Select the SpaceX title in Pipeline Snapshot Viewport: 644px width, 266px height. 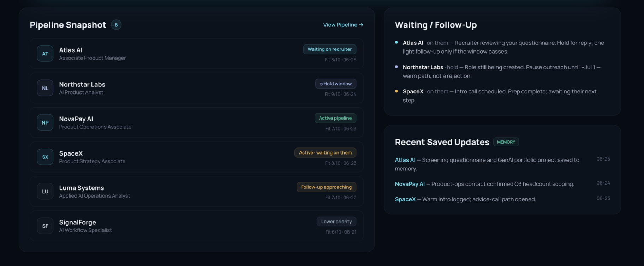pyautogui.click(x=71, y=153)
